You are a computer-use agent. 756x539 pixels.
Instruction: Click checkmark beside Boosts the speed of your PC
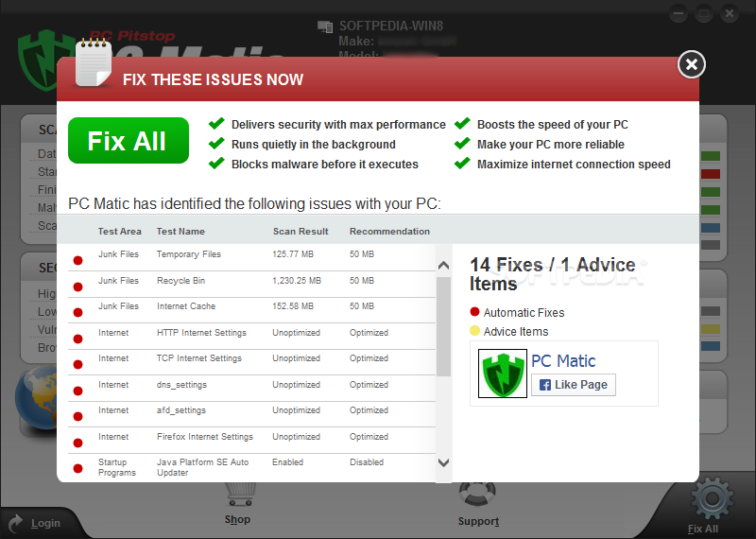[x=462, y=123]
